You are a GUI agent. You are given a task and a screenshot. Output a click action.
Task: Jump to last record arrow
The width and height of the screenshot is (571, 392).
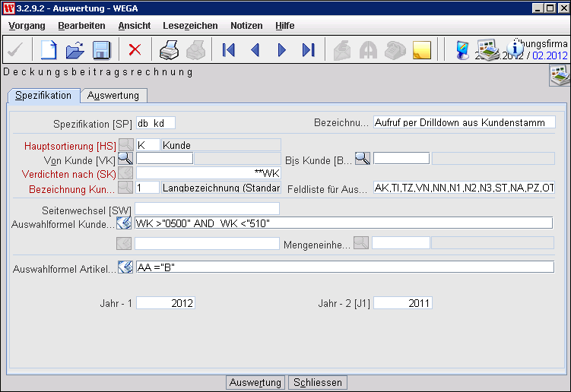308,50
